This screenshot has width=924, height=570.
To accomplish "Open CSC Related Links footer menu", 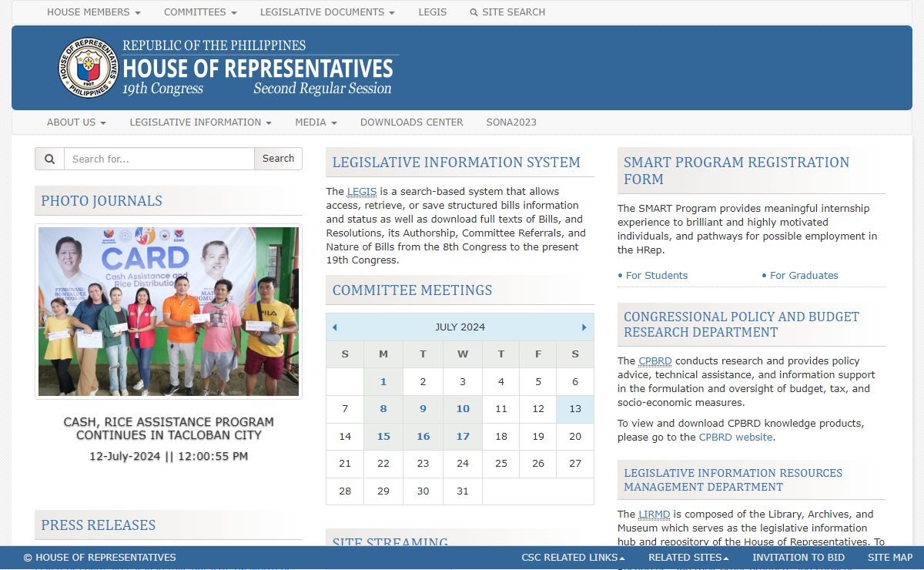I will pyautogui.click(x=573, y=558).
